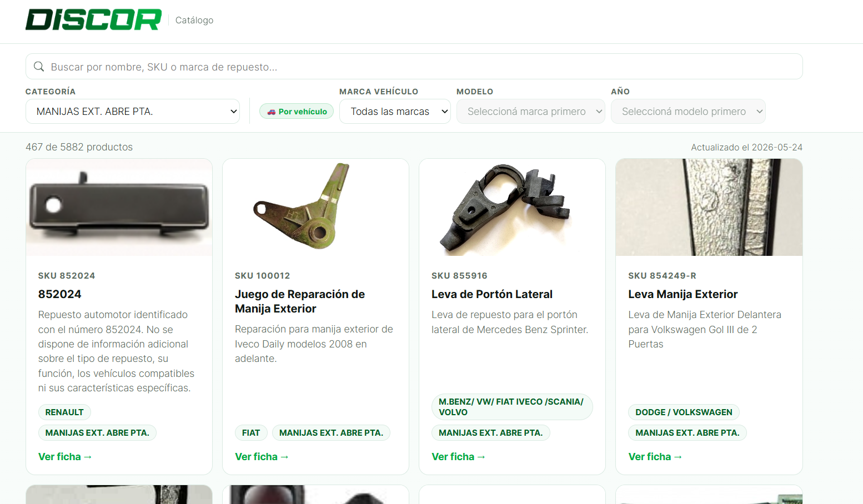Image resolution: width=863 pixels, height=504 pixels.
Task: Toggle the Por vehículo filter
Action: point(297,112)
